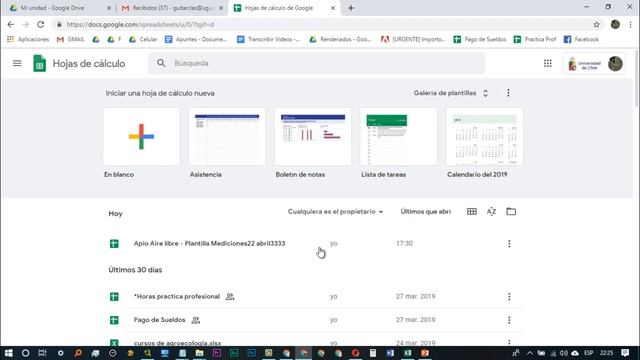This screenshot has width=640, height=360.
Task: Open the Windows Start menu
Action: point(8,353)
